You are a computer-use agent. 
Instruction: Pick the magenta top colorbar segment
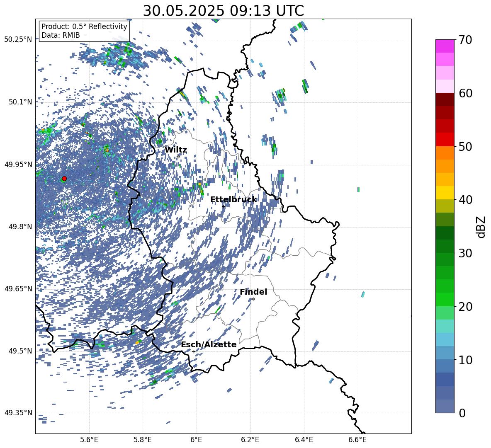point(445,46)
